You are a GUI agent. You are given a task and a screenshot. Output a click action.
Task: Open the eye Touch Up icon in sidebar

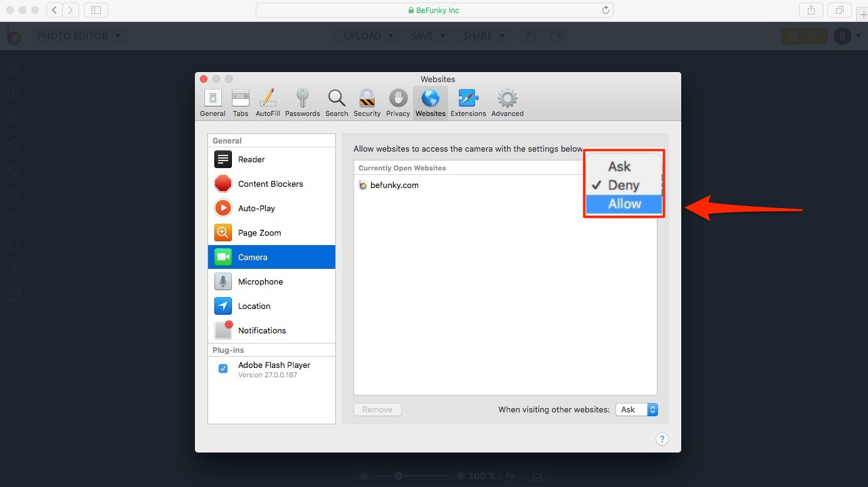coord(14,120)
